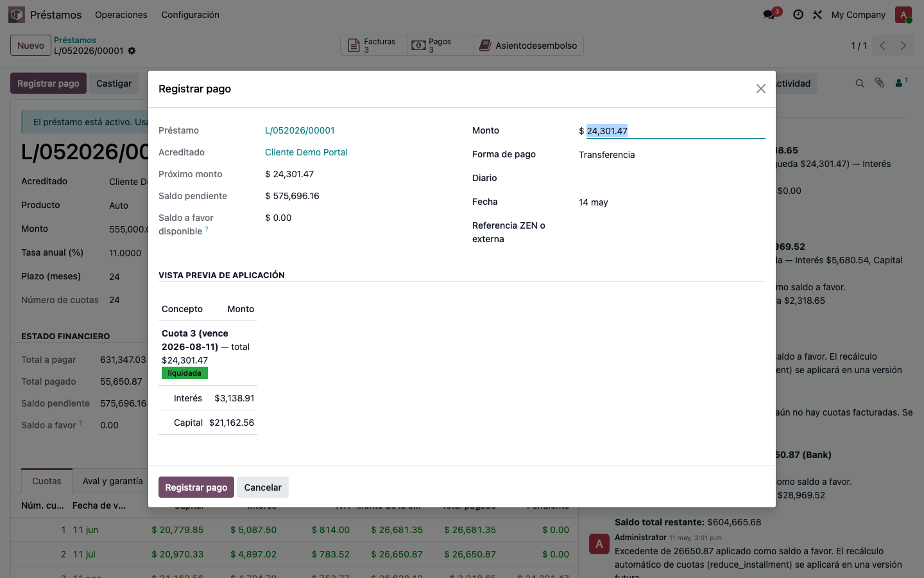Image resolution: width=924 pixels, height=578 pixels.
Task: Open the Facturas smart button
Action: tap(373, 45)
